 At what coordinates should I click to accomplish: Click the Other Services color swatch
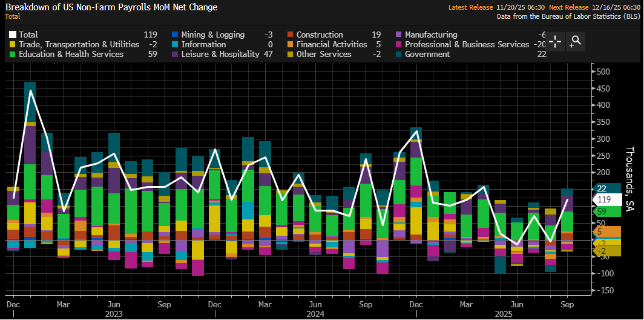coord(291,55)
